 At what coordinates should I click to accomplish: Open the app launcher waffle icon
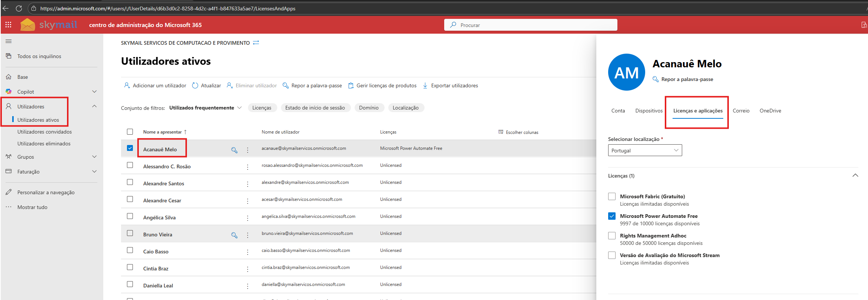(9, 25)
